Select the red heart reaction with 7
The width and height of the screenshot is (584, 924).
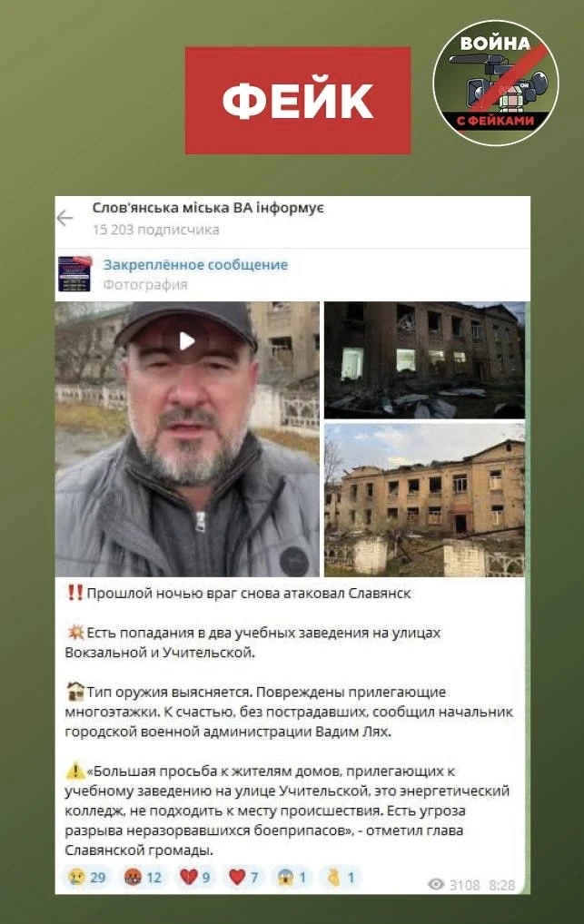point(243,878)
